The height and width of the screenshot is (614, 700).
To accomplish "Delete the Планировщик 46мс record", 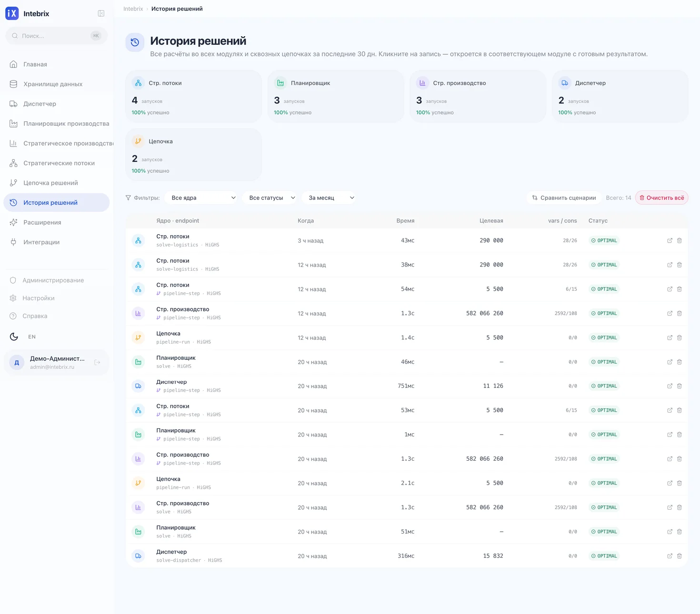I will tap(680, 362).
